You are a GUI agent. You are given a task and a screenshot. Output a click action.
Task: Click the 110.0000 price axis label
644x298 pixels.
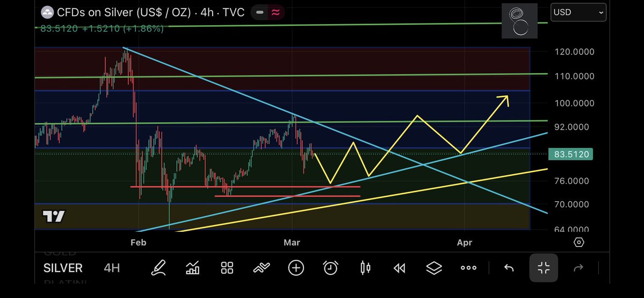574,76
